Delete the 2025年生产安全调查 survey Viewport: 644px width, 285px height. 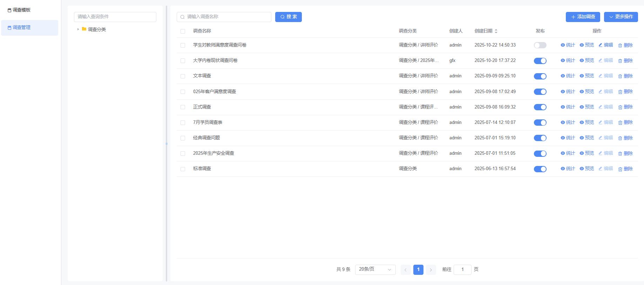625,153
